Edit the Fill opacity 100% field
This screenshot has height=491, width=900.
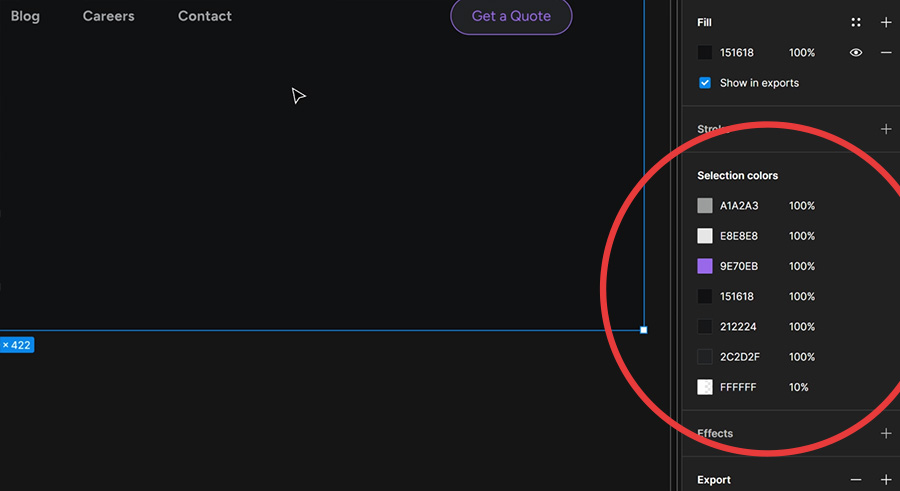tap(802, 52)
